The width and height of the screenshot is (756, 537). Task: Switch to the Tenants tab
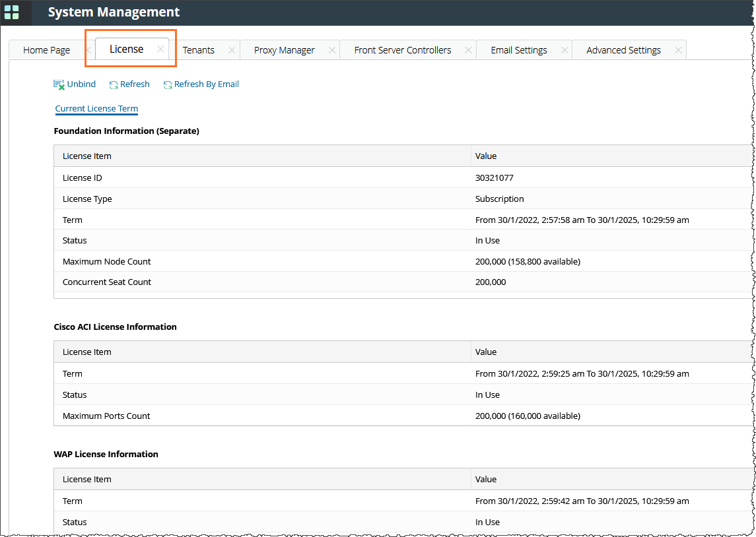tap(198, 50)
